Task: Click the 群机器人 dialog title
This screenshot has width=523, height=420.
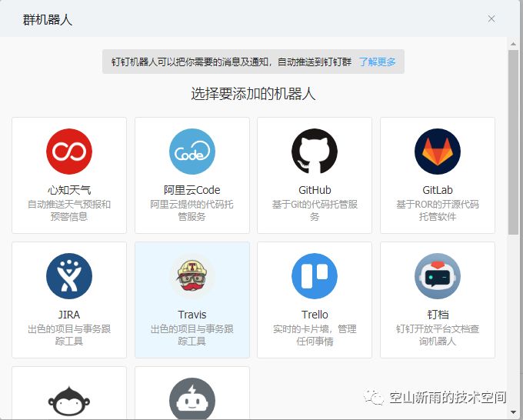Action: coord(48,20)
